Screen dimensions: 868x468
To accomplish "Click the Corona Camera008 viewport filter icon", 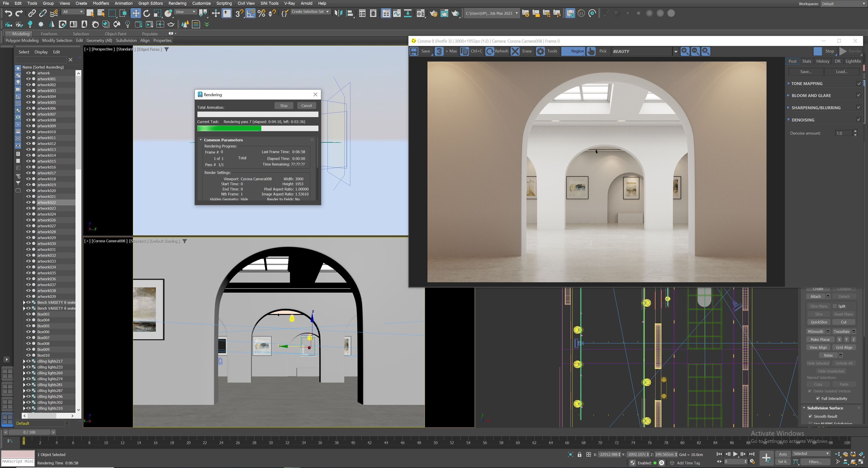I will pos(185,241).
